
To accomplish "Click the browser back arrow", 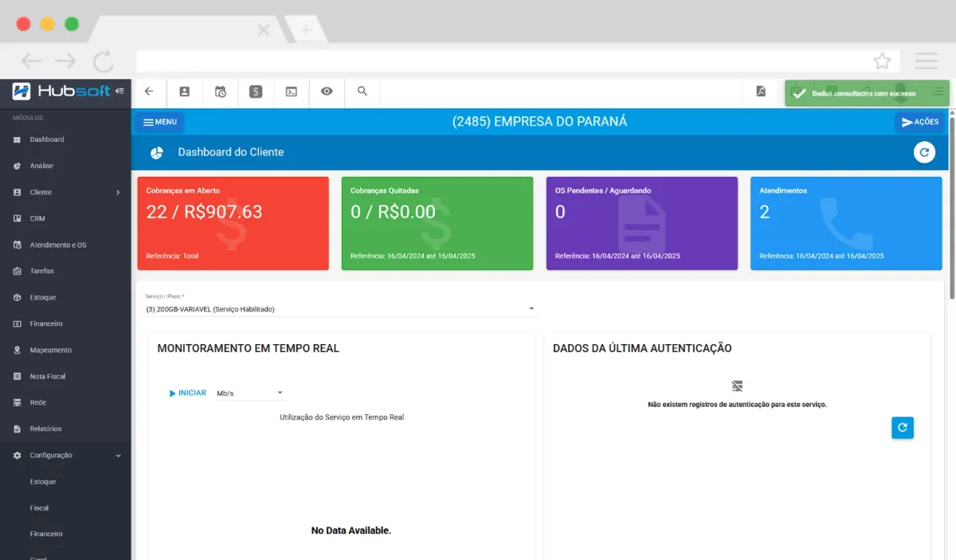I will click(x=31, y=61).
